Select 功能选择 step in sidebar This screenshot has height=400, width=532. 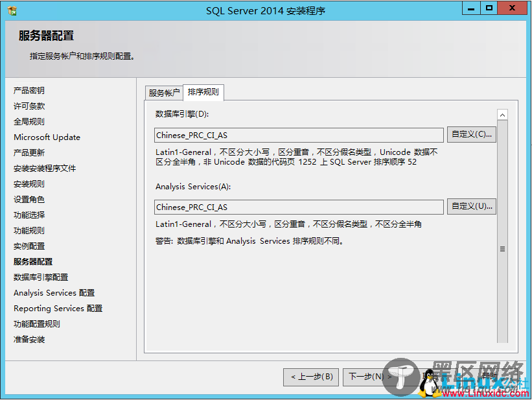(29, 215)
